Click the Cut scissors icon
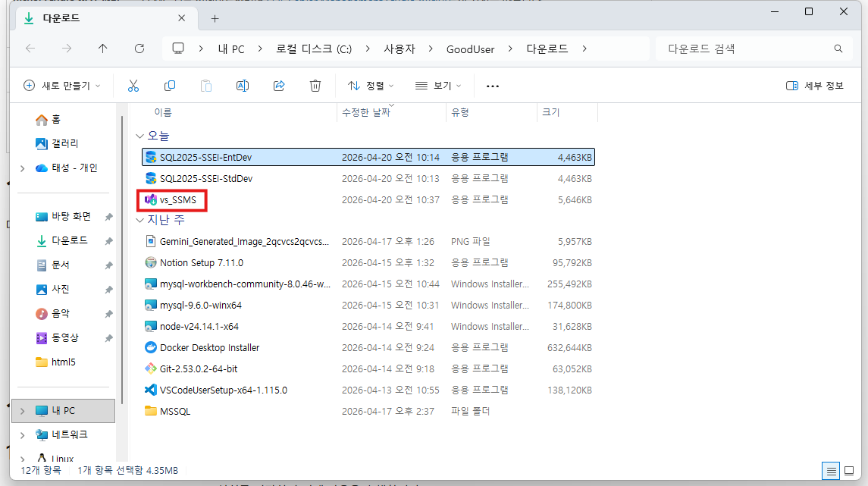The image size is (868, 486). 133,86
